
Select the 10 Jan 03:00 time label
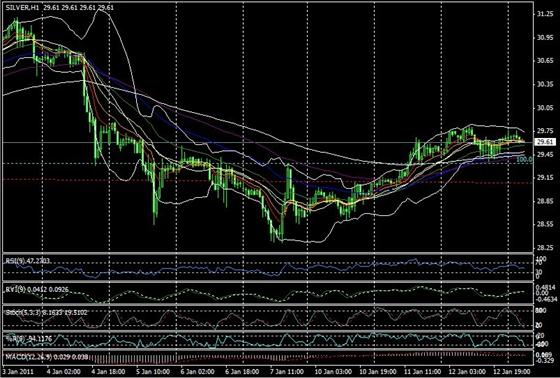(333, 371)
